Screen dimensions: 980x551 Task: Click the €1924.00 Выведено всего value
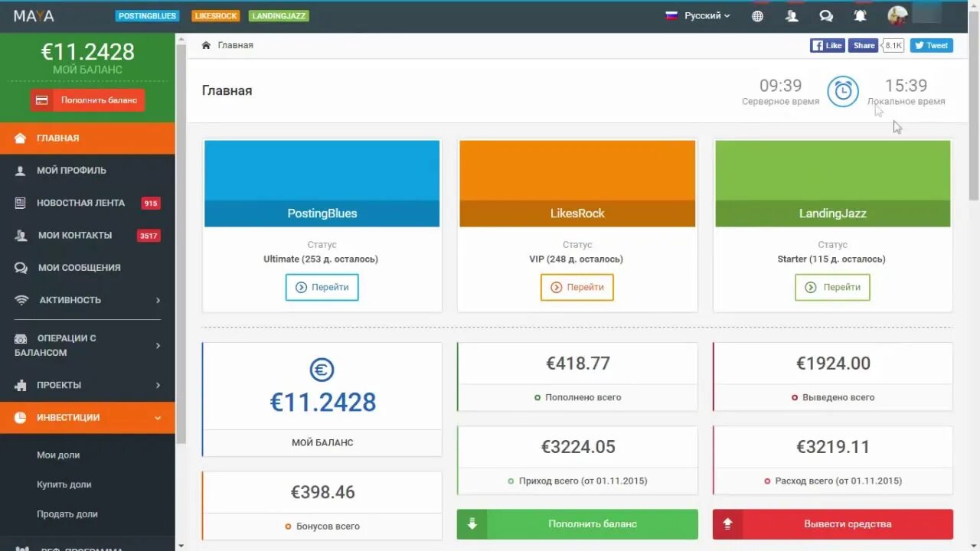833,364
